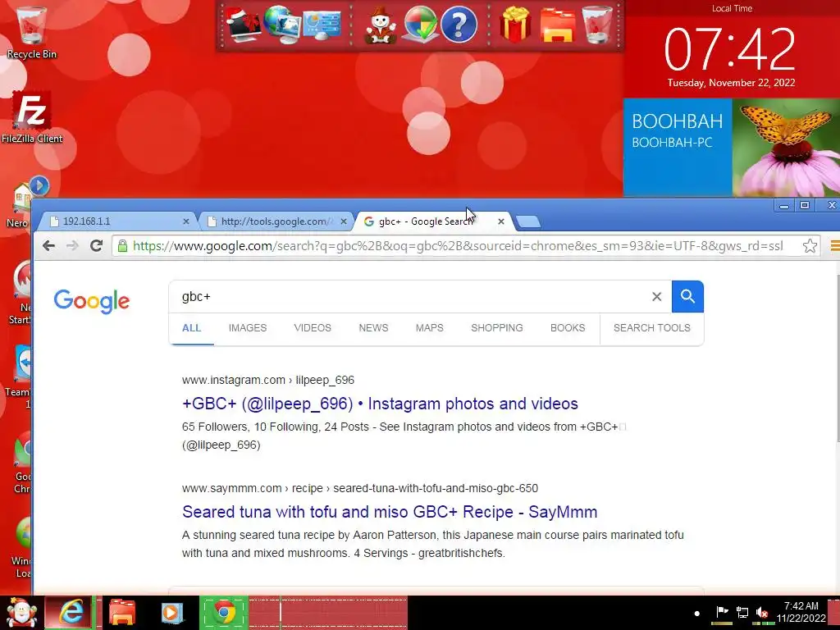Open the FileZilla Client desktop icon

pyautogui.click(x=32, y=118)
